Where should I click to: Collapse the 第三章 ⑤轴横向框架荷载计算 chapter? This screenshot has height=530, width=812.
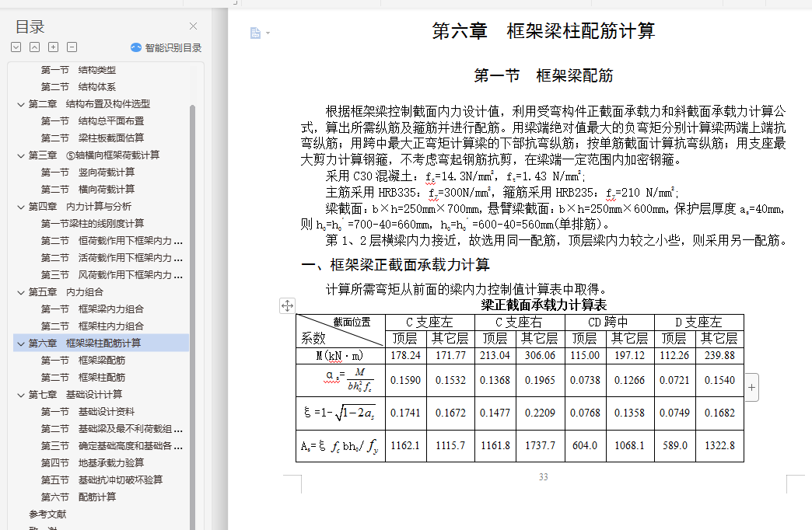point(21,155)
